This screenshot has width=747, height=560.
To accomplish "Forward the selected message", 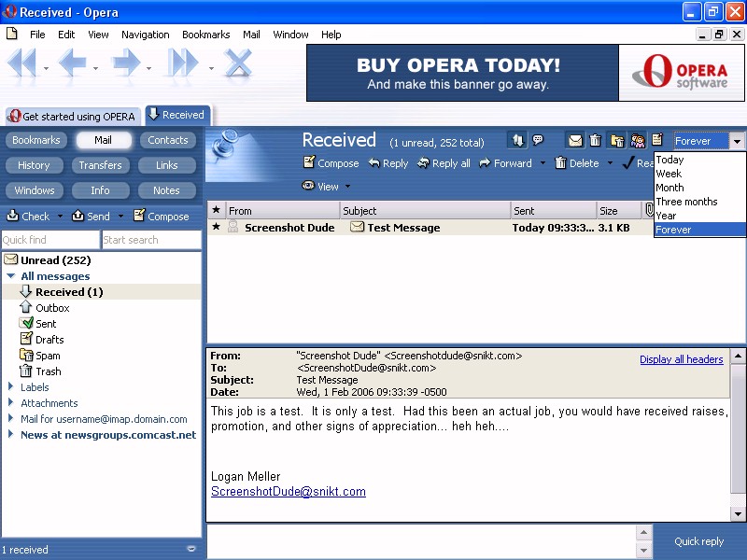I will click(x=505, y=163).
